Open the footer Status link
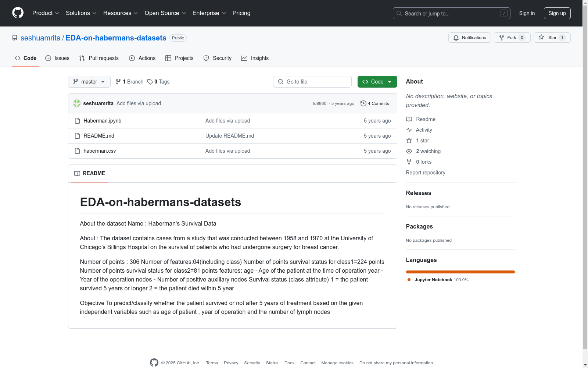The height and width of the screenshot is (368, 588). coord(272,363)
